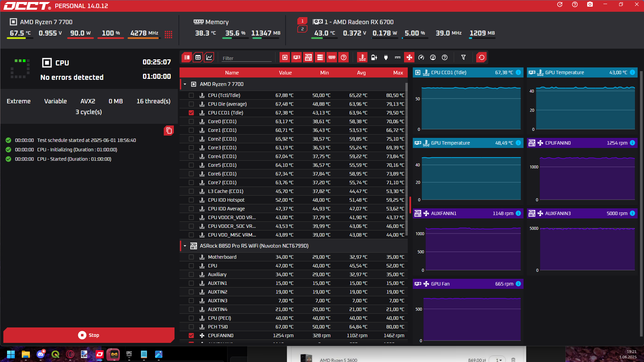Click the title bar refresh icon
644x362 pixels.
(560, 4)
